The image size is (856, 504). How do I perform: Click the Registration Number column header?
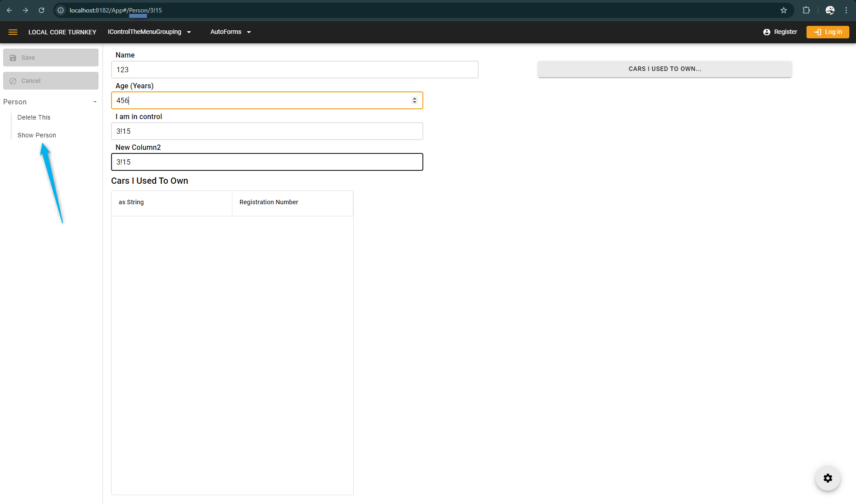[x=269, y=202]
